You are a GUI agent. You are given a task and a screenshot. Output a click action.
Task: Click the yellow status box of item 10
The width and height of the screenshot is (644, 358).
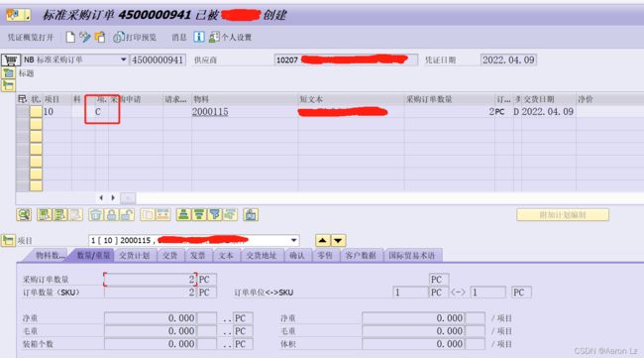tap(36, 112)
